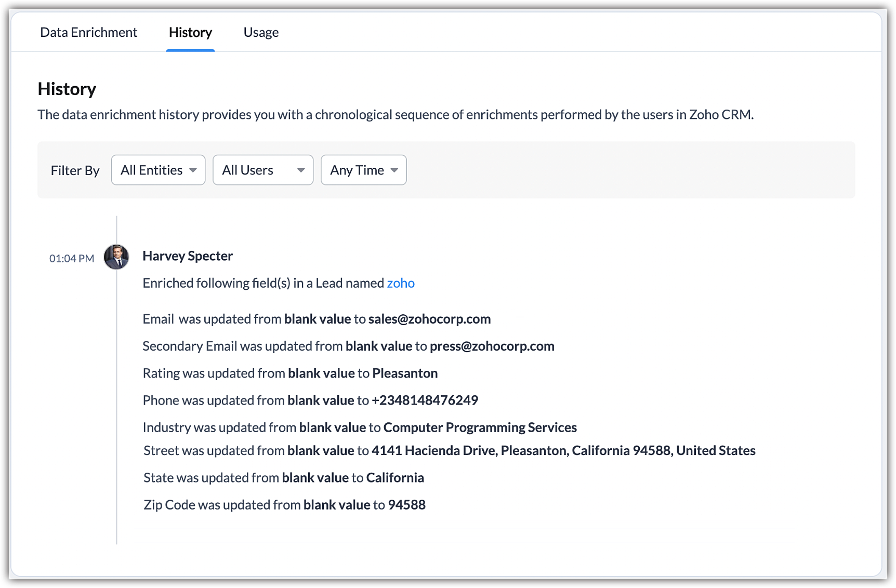Click the phone number +2348148476249
The width and height of the screenshot is (896, 588).
coord(425,400)
